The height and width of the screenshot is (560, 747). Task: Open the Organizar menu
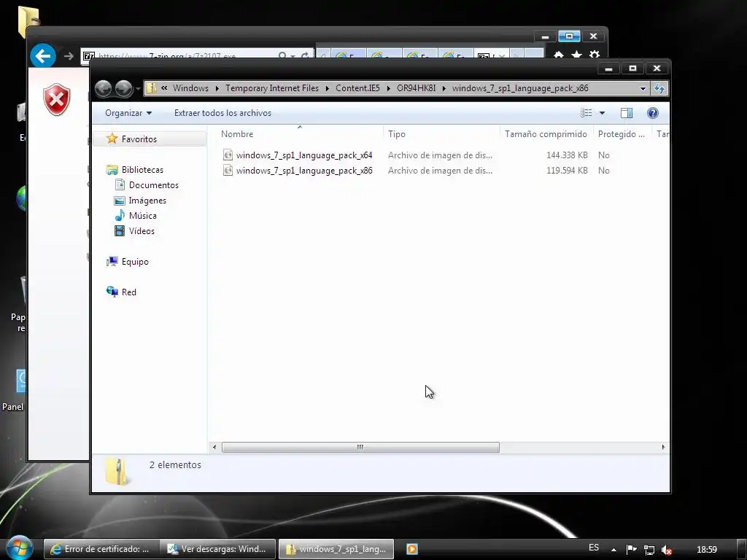coord(128,113)
